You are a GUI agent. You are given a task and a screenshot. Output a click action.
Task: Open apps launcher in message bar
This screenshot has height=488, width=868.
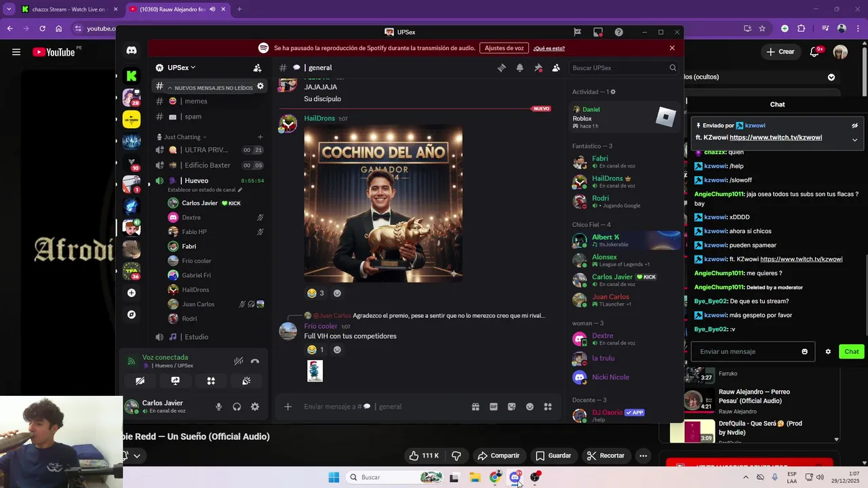click(x=548, y=407)
